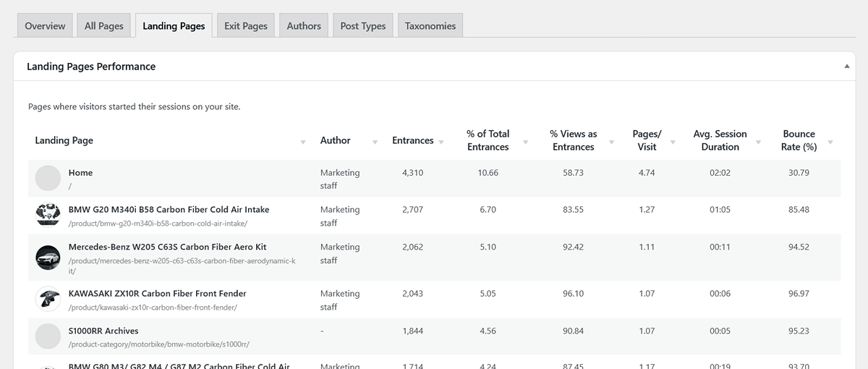Go to the Exit Pages tab
Screen dimensions: 868x369
pos(246,25)
